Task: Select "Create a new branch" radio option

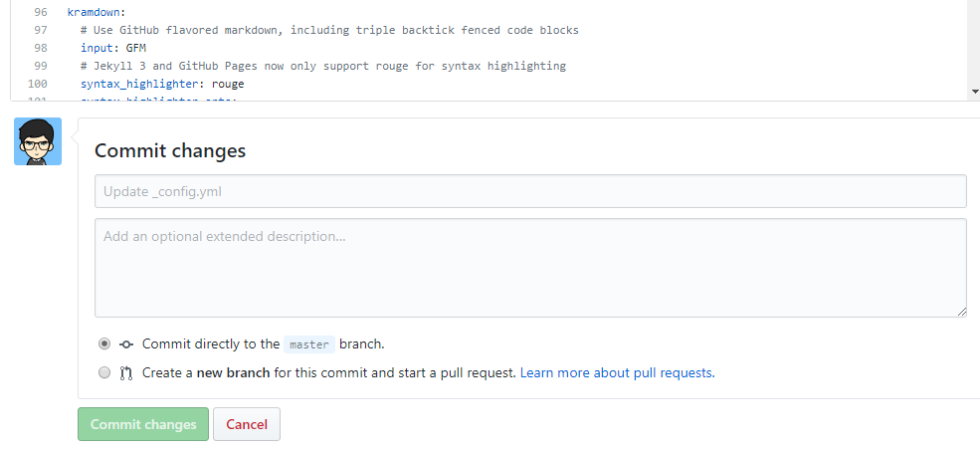Action: (x=104, y=373)
